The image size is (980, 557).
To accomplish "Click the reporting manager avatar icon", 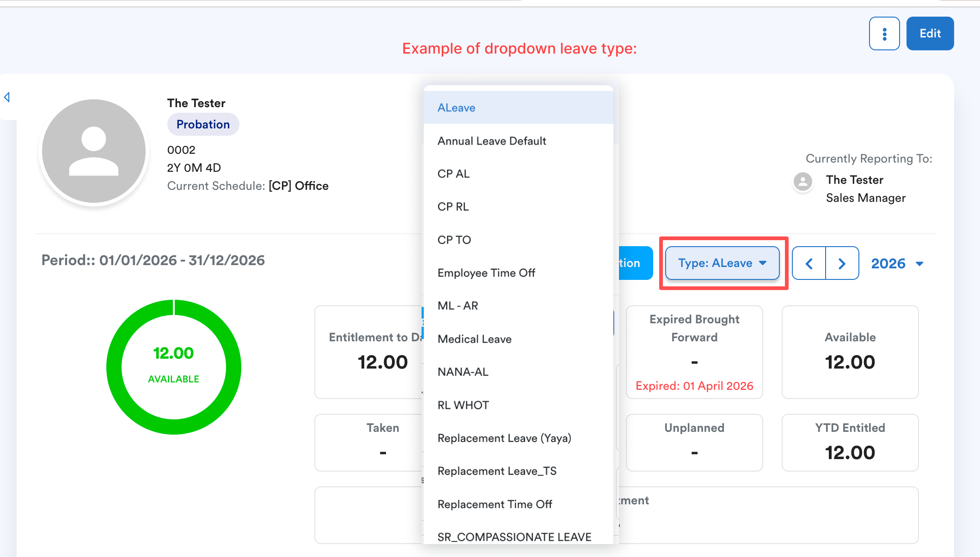I will pos(803,182).
